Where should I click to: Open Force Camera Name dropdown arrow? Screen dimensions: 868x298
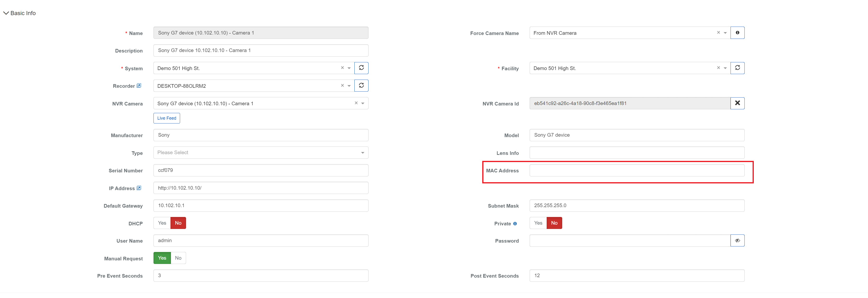tap(725, 33)
